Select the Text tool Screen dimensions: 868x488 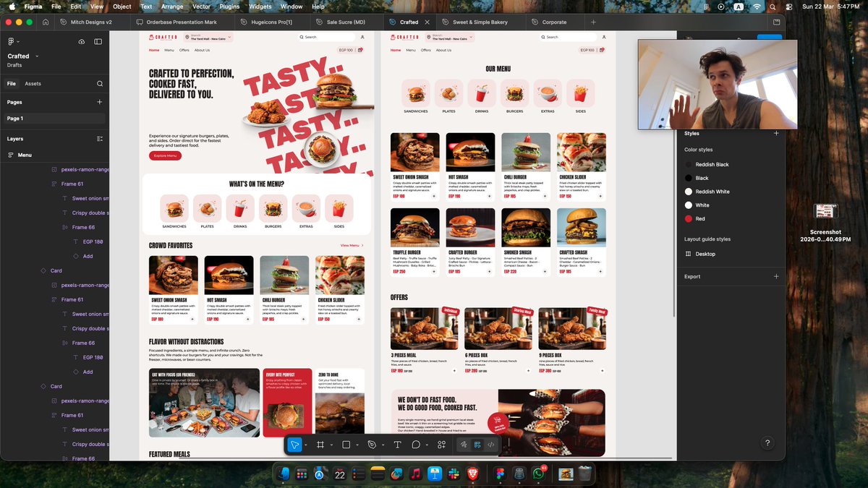pyautogui.click(x=397, y=445)
